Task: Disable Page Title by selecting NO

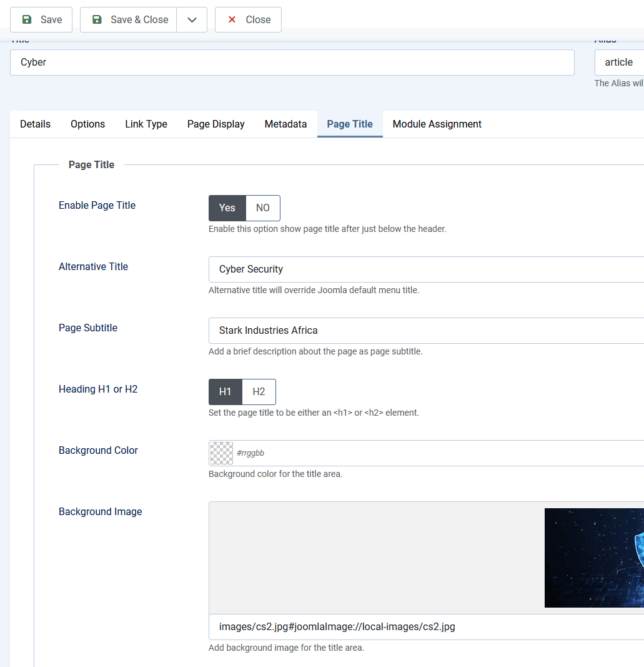Action: (262, 208)
